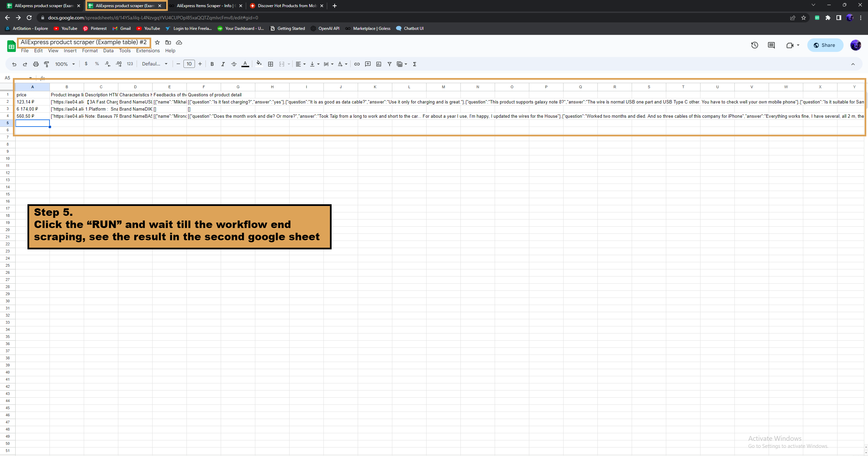
Task: Select cell with price 560,50 ₽
Action: [x=33, y=116]
